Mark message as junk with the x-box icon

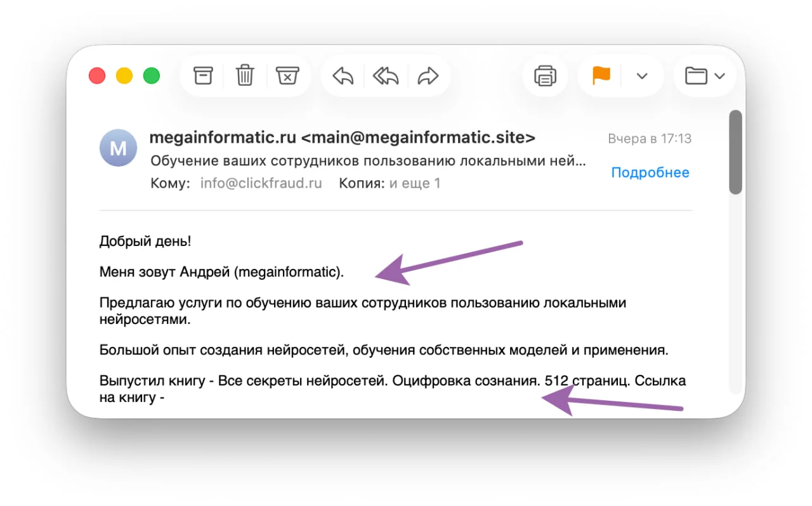(287, 76)
